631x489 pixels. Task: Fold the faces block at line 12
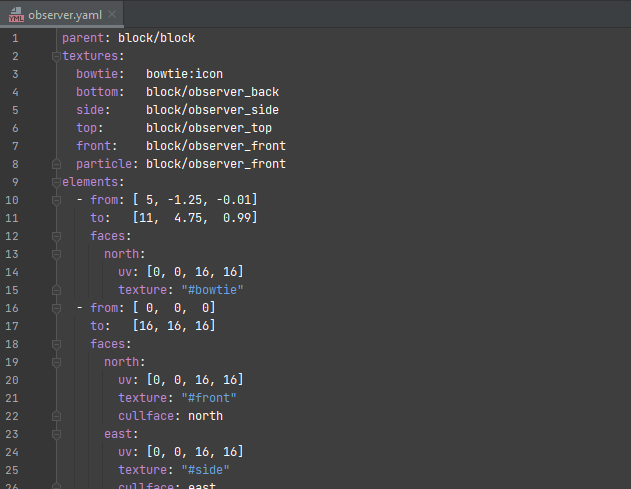56,236
